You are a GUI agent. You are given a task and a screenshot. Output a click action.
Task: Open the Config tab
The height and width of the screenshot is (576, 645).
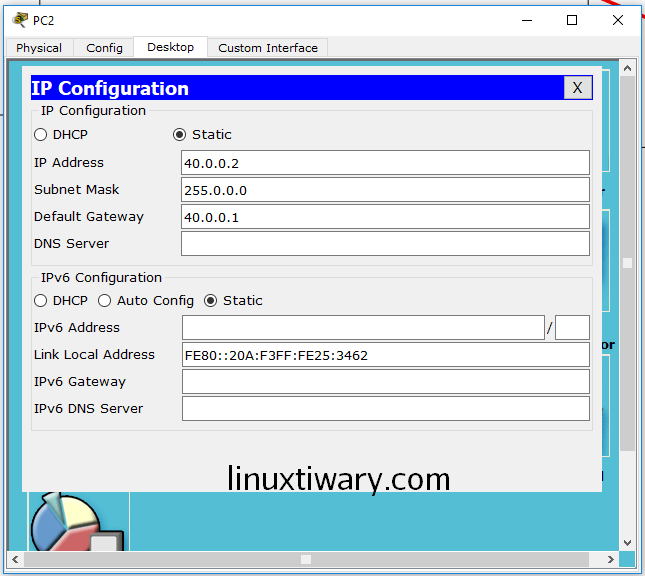104,48
